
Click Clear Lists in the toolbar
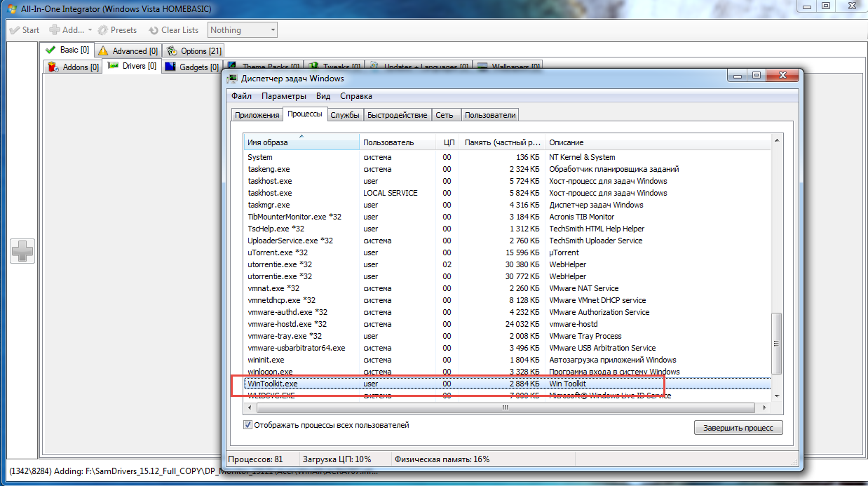pos(173,30)
